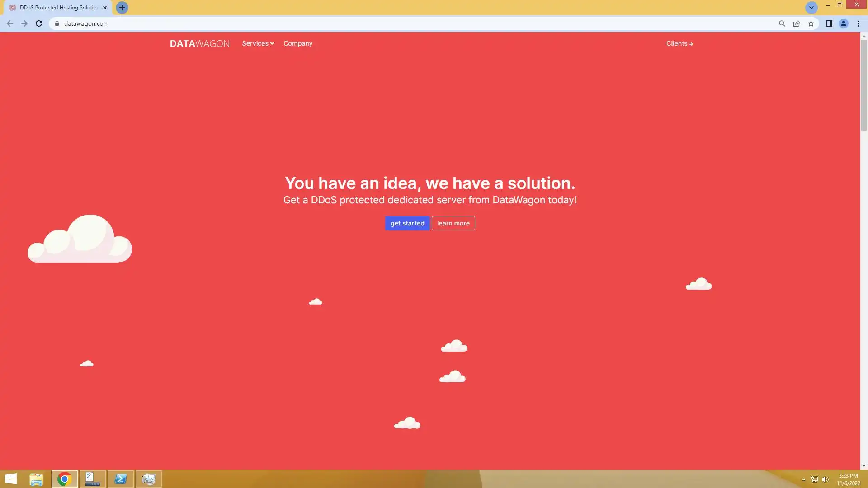Bookmark this page with star icon
868x488 pixels.
[x=811, y=23]
